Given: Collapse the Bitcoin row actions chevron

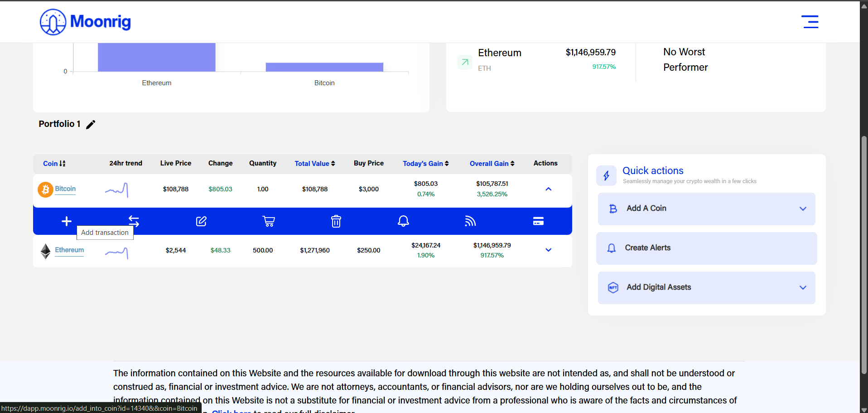Looking at the screenshot, I should (x=548, y=189).
